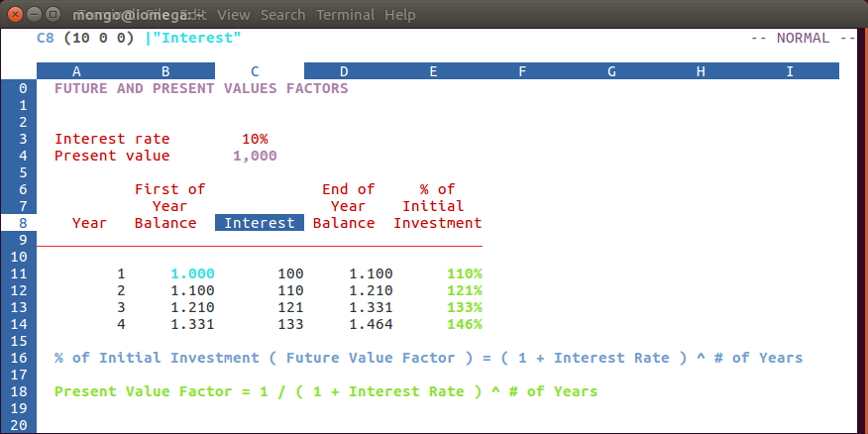
Task: Select the cyan 1.000 balance cell
Action: pyautogui.click(x=192, y=274)
